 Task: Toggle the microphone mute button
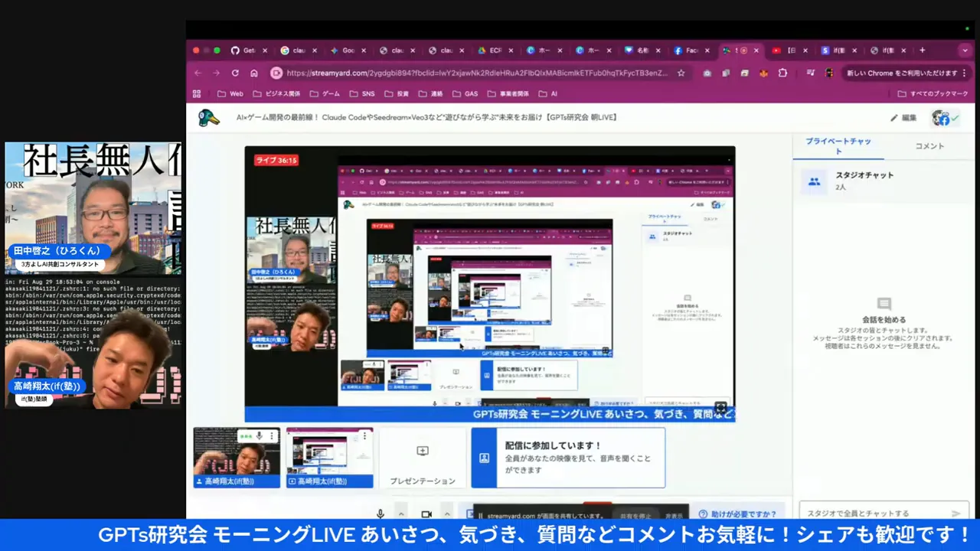click(380, 514)
